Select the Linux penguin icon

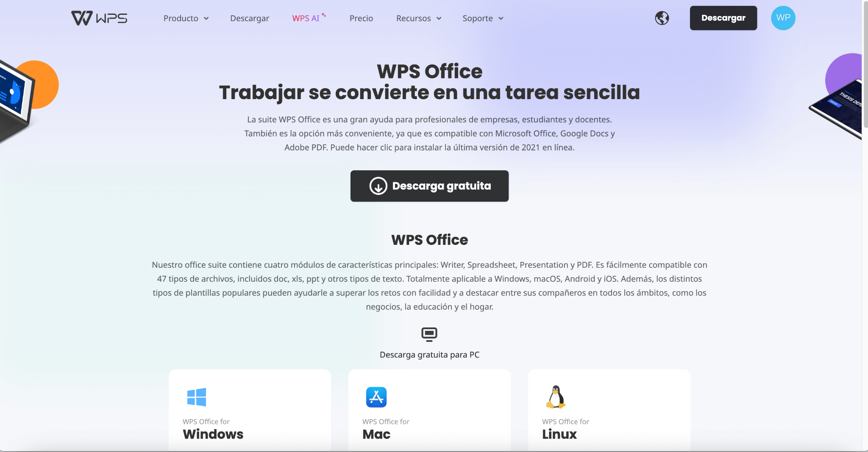(x=556, y=397)
